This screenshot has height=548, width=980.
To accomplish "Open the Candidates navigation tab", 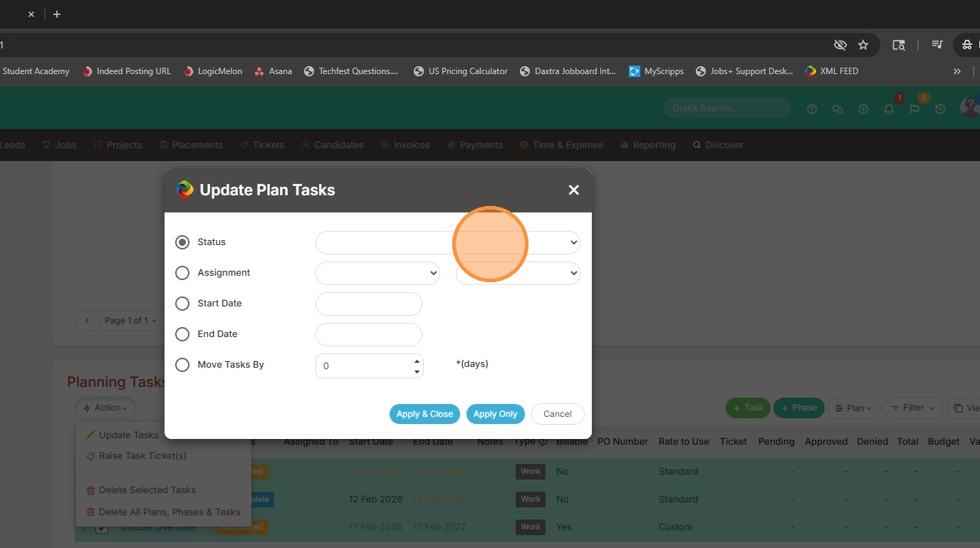I will pyautogui.click(x=333, y=145).
